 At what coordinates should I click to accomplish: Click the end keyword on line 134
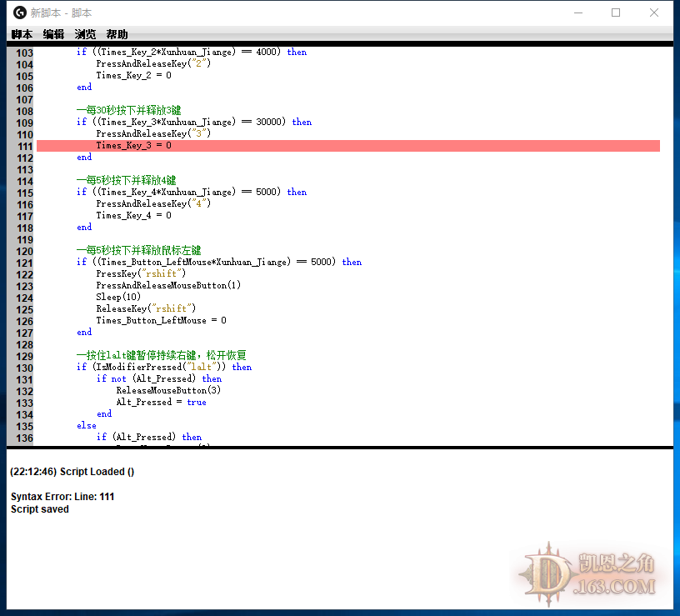tap(104, 413)
